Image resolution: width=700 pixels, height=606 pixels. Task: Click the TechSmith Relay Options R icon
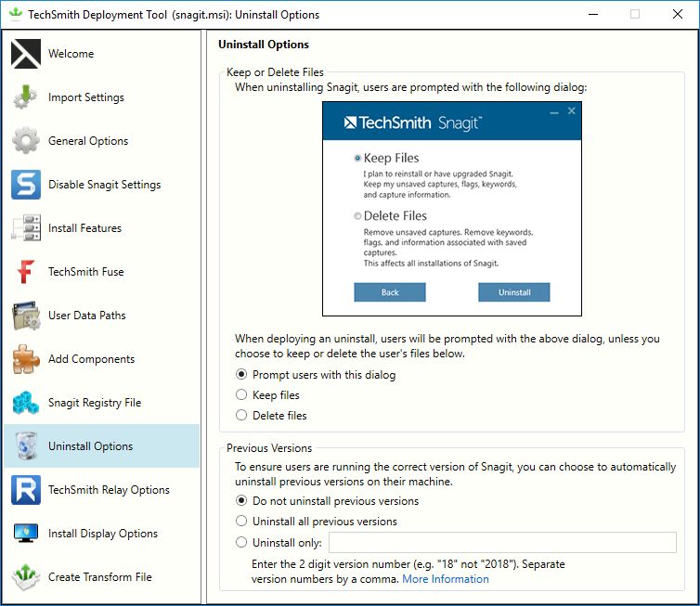coord(26,489)
